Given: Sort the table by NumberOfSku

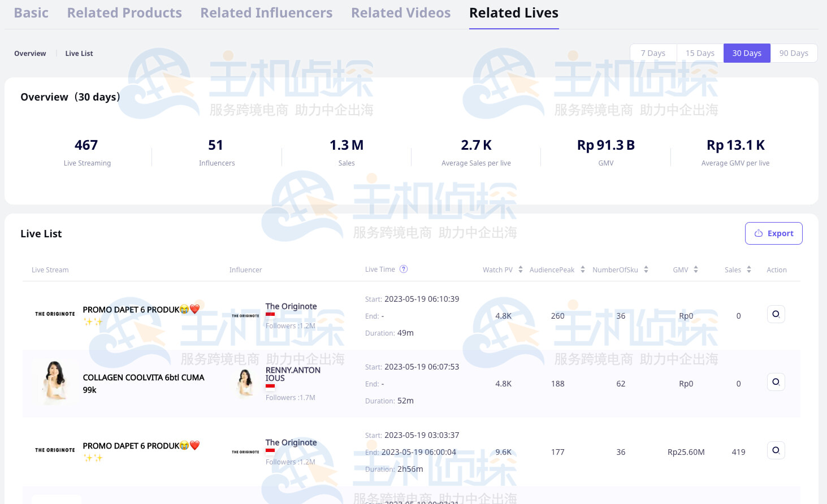Looking at the screenshot, I should 646,270.
